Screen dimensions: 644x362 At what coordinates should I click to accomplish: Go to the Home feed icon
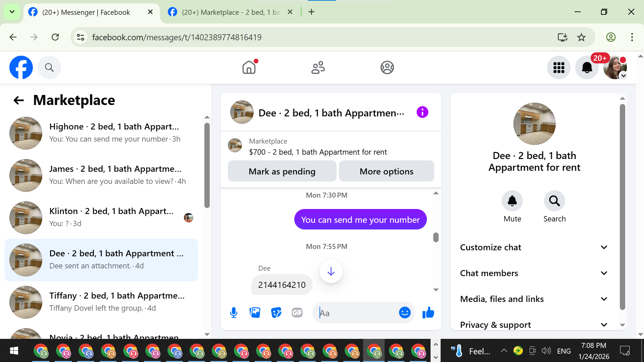[249, 67]
